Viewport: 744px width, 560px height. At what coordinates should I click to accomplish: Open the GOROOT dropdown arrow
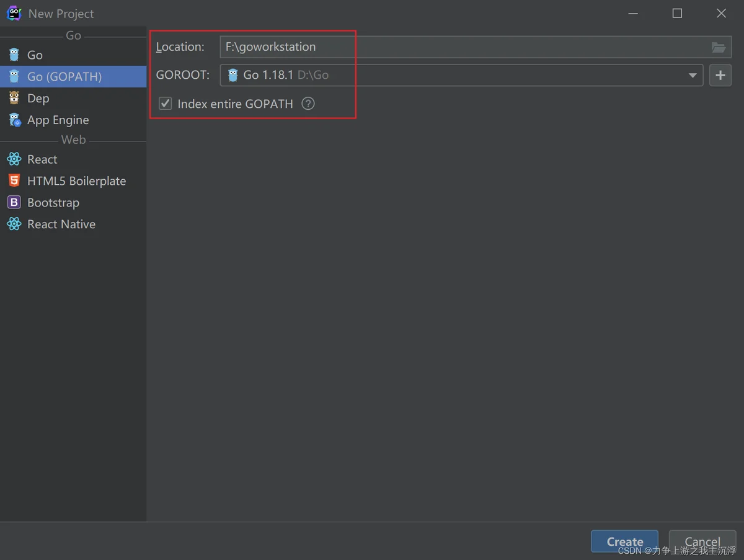(x=693, y=76)
